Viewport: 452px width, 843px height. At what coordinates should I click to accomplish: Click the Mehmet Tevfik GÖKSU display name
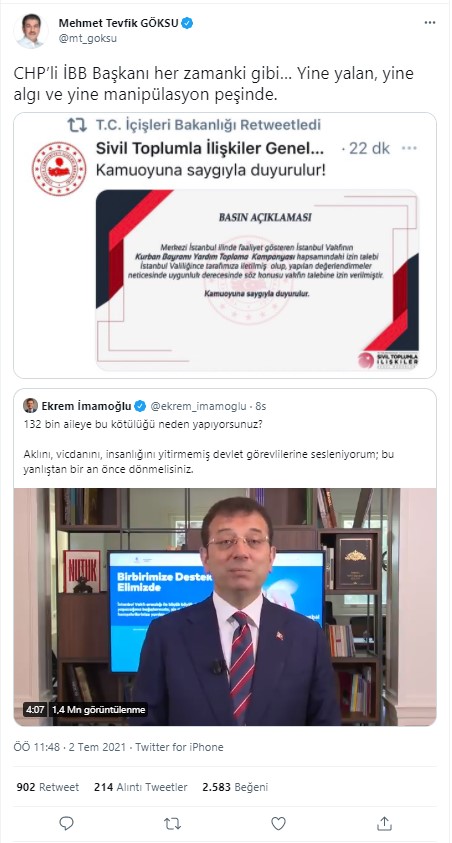pyautogui.click(x=118, y=23)
